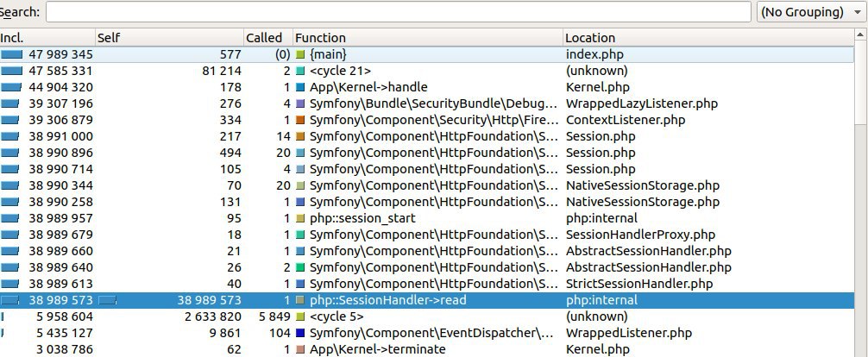Image resolution: width=868 pixels, height=357 pixels.
Task: Select the App\Kernel->terminate function name
Action: (x=378, y=350)
